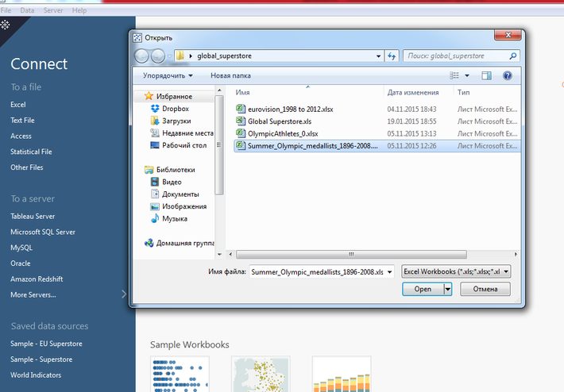Open the File menu
This screenshot has height=392, width=564.
pos(6,10)
